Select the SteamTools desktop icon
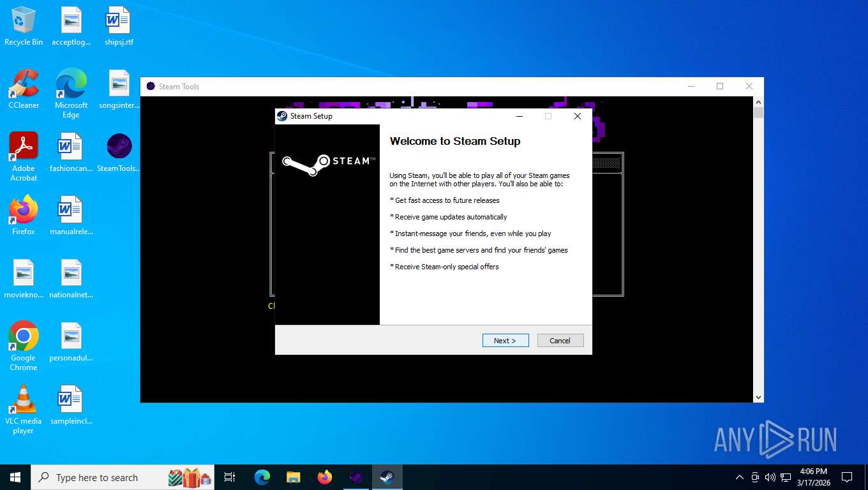The height and width of the screenshot is (490, 868). 119,152
